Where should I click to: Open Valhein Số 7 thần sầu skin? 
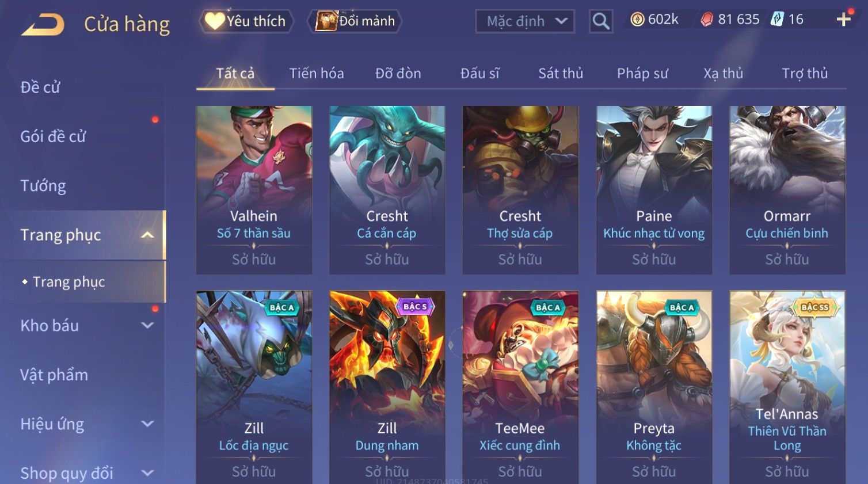tap(254, 190)
